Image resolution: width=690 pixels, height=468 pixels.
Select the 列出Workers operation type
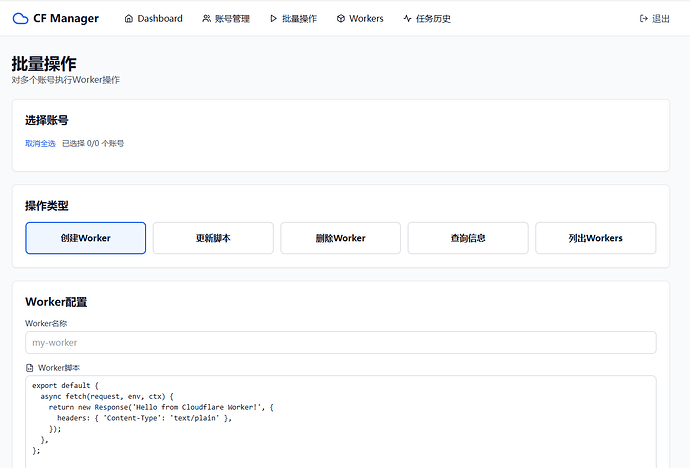(x=595, y=238)
